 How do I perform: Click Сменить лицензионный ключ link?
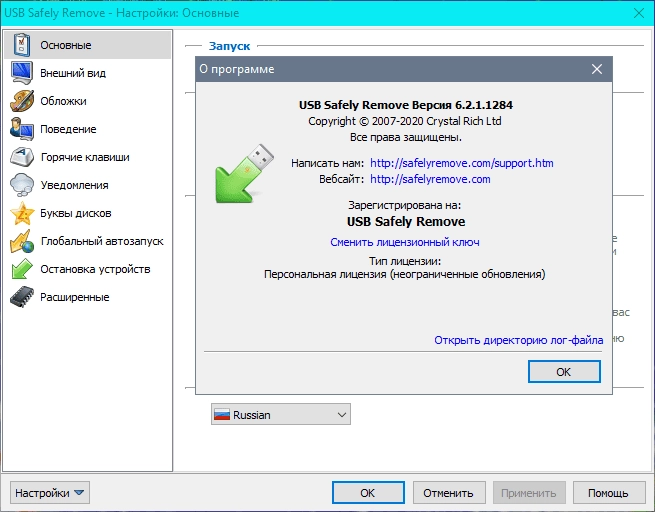pos(405,242)
